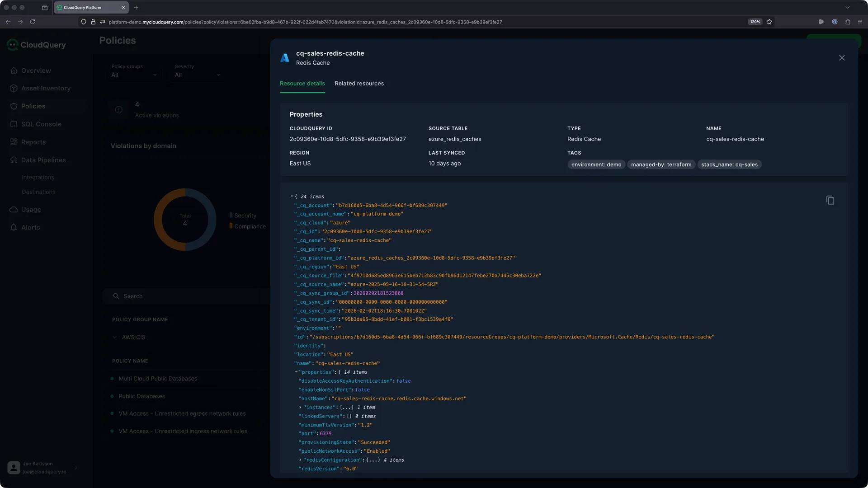Copy the JSON using the clipboard icon
This screenshot has width=868, height=488.
tap(830, 200)
